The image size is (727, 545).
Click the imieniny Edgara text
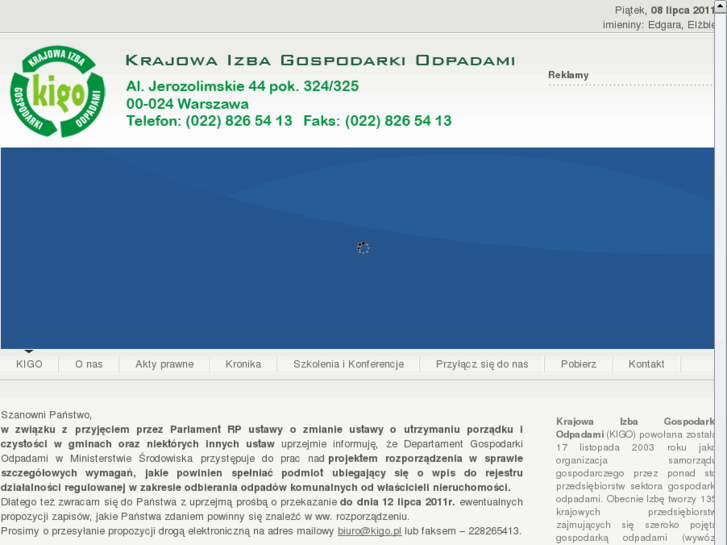tap(658, 25)
